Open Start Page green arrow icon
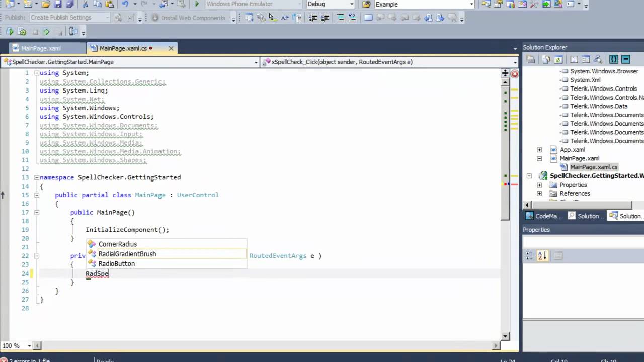This screenshot has width=644, height=362. (x=547, y=4)
